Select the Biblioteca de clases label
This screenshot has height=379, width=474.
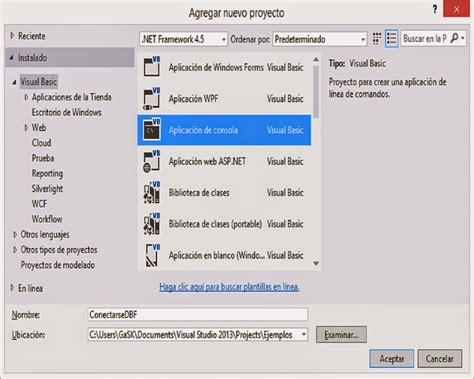(x=199, y=193)
